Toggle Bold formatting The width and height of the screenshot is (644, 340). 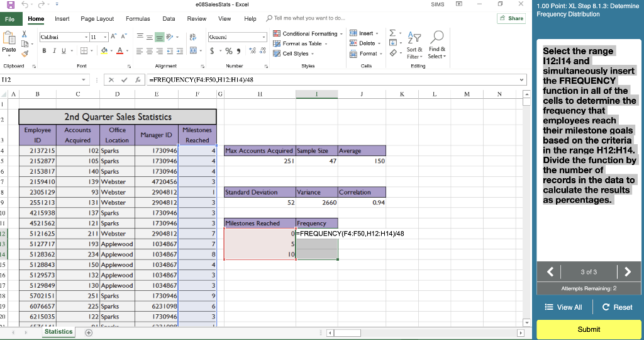(44, 50)
